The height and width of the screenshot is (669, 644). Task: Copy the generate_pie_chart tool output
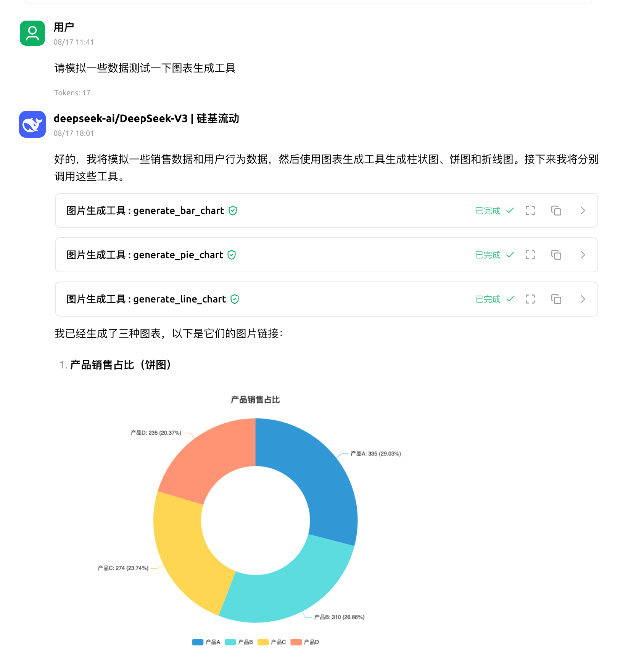pos(556,255)
